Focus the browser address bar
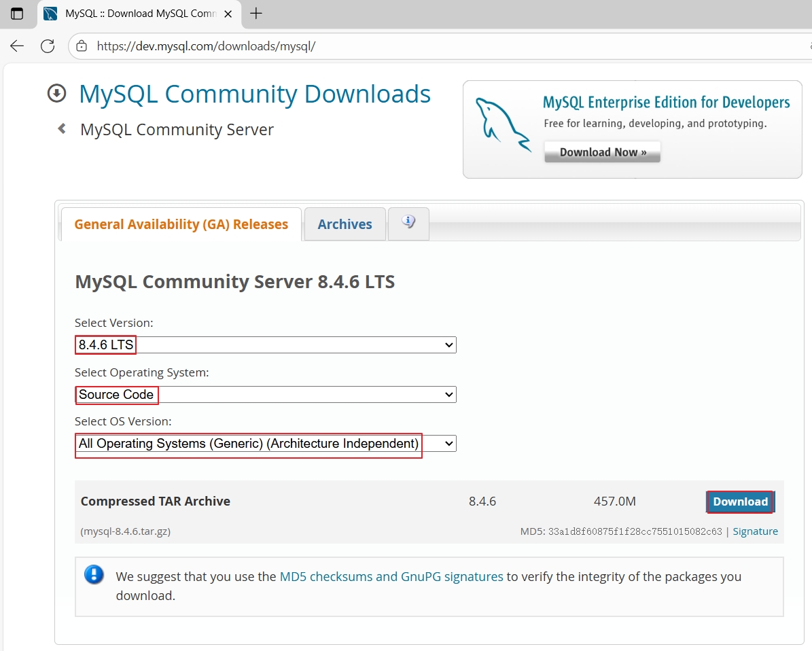 tap(408, 46)
